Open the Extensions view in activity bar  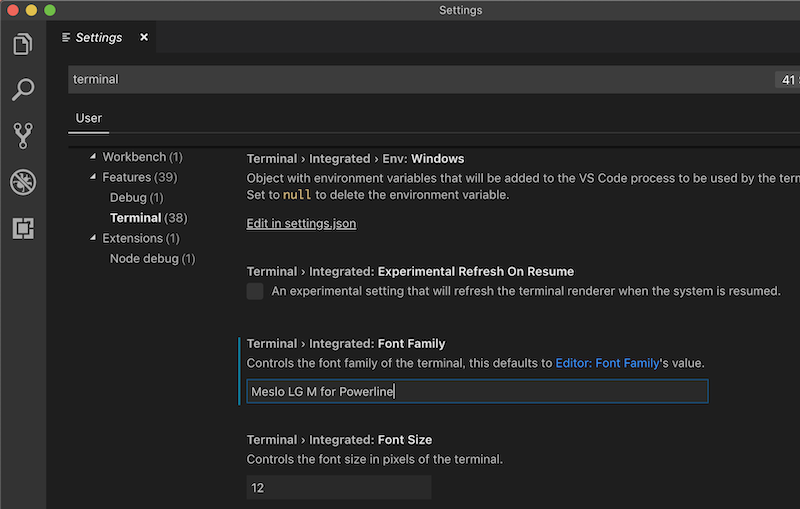(22, 228)
